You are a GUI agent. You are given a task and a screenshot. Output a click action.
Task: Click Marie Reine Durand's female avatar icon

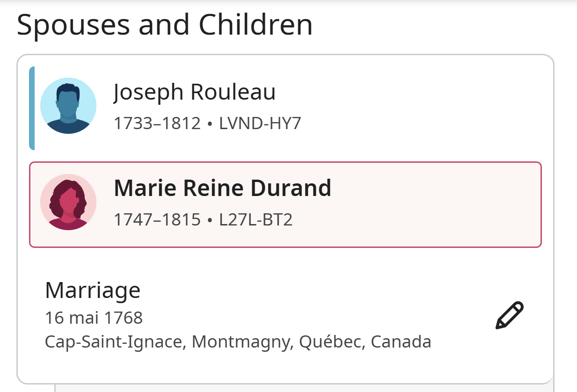tap(68, 202)
